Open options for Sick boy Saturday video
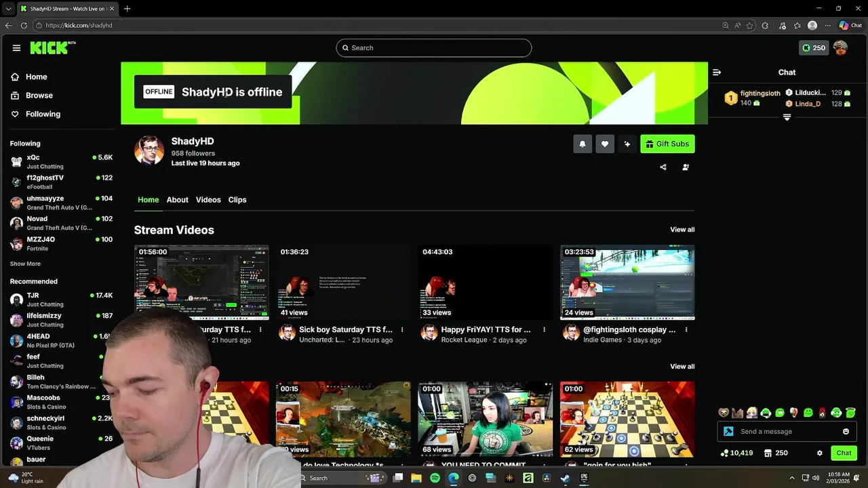This screenshot has height=488, width=868. click(x=402, y=329)
